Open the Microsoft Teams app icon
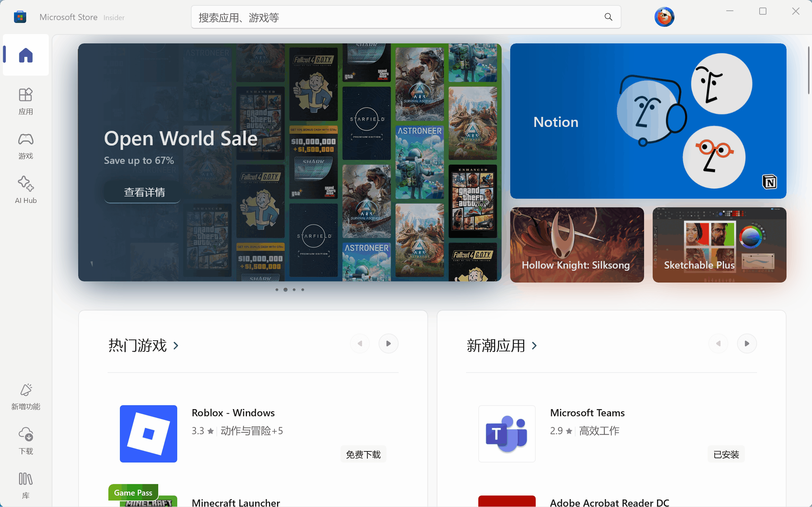The height and width of the screenshot is (507, 812). (x=507, y=434)
